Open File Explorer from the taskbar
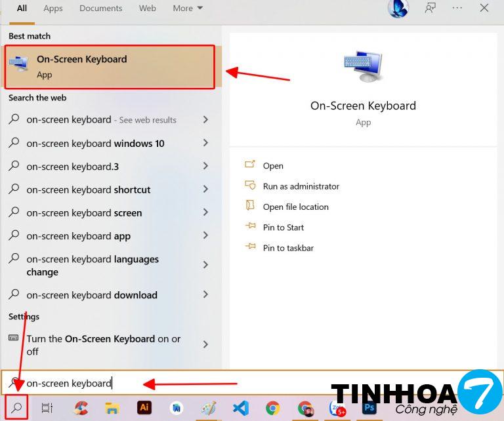504x421 pixels. (112, 408)
